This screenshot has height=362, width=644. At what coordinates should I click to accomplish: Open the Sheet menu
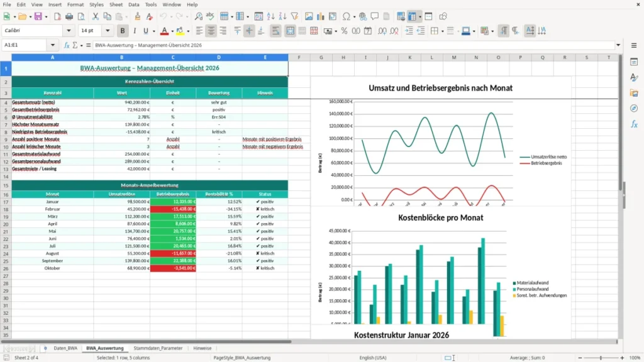[x=116, y=4]
